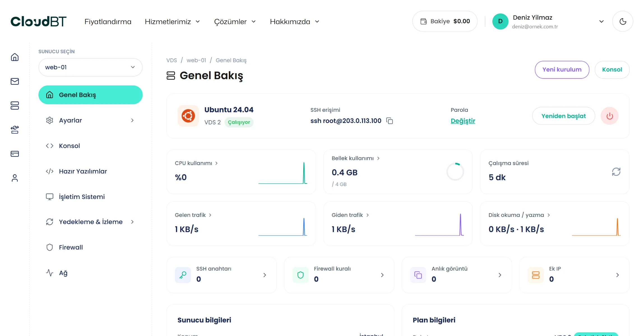The width and height of the screenshot is (644, 336).
Task: Click the Bellek kullanımı circular gauge
Action: point(455,172)
